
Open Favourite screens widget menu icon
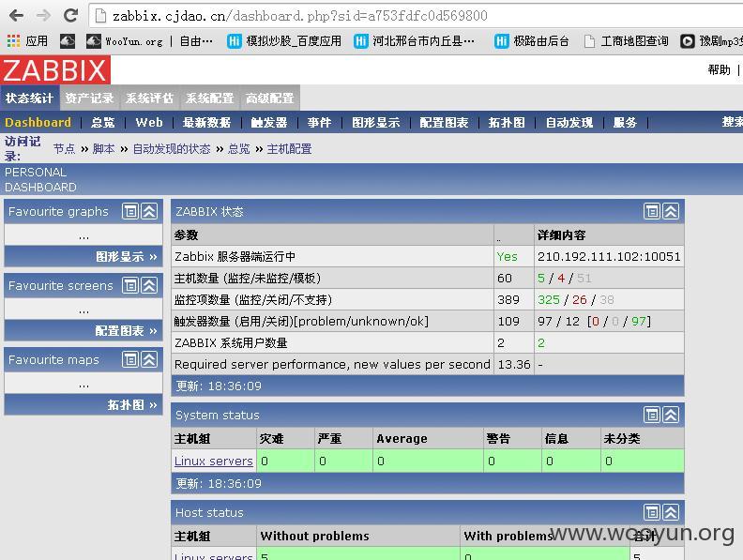[130, 285]
